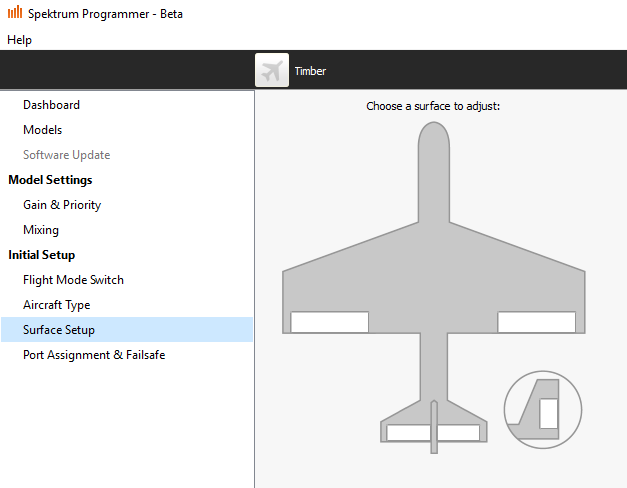Choose the left elevator surface on tail
This screenshot has height=488, width=627.
[408, 433]
